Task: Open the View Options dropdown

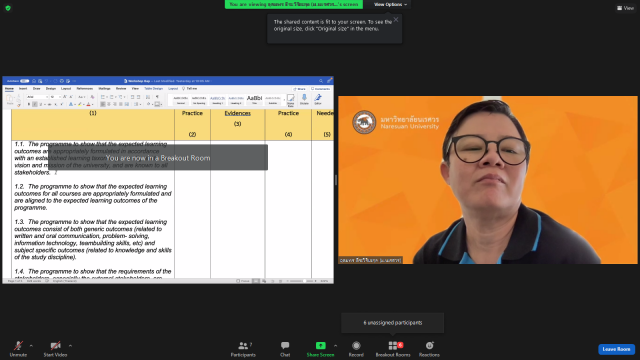Action: 390,4
